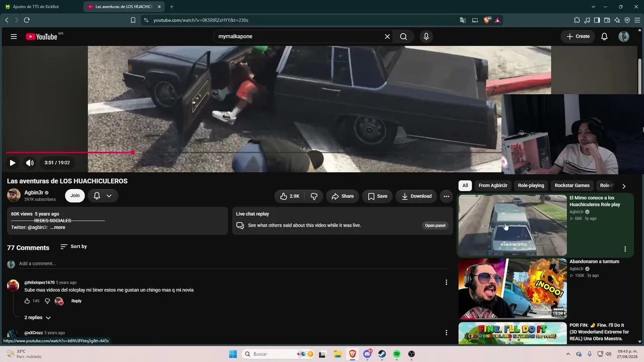Viewport: 644px width, 362px height.
Task: Open the El Mimo conoce a los Huachiculeros title
Action: (x=595, y=201)
